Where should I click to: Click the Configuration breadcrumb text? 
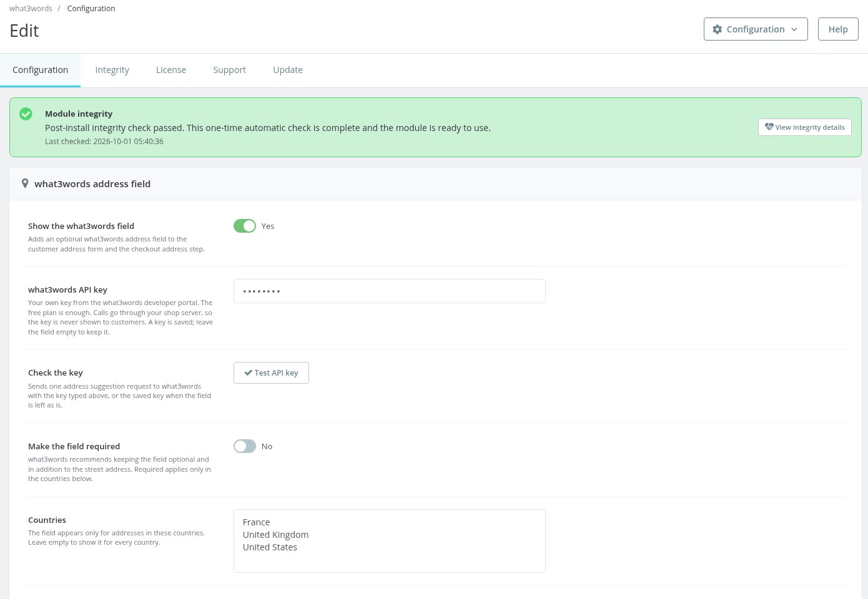pyautogui.click(x=91, y=8)
